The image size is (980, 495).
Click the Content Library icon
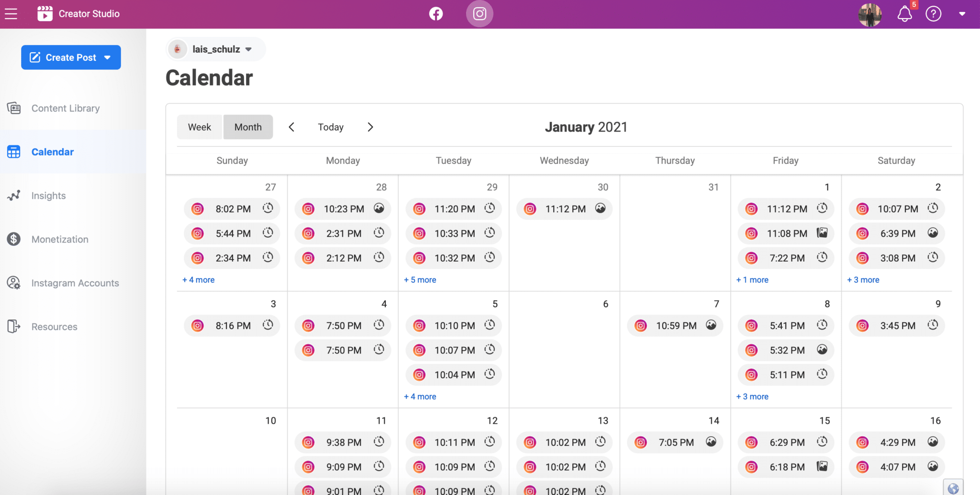[14, 108]
